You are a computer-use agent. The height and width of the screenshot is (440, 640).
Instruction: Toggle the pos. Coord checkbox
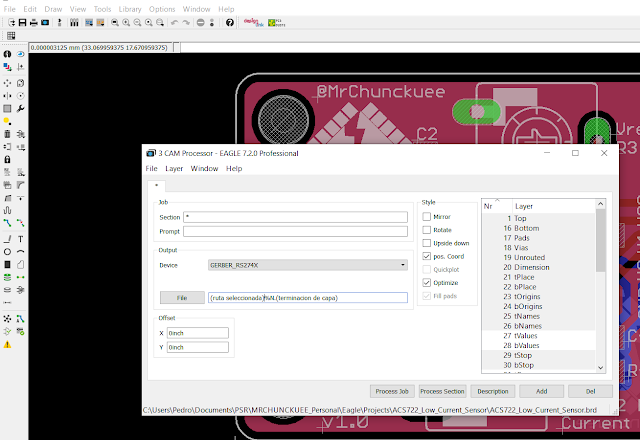(x=427, y=256)
